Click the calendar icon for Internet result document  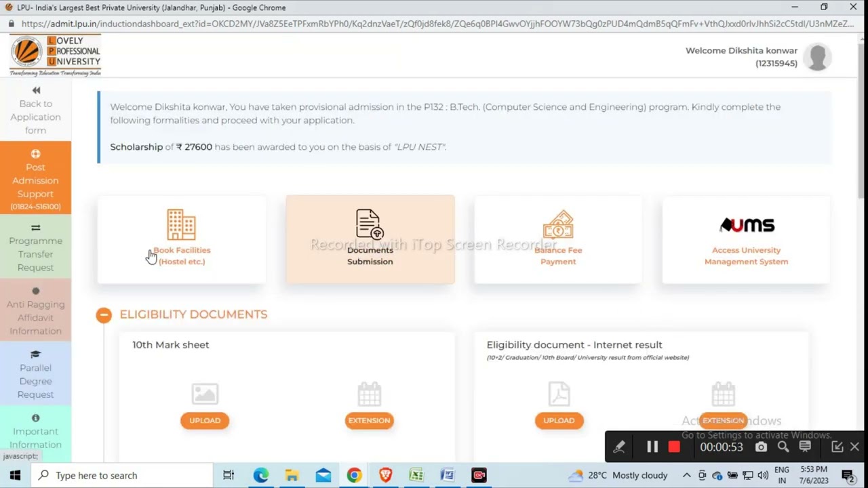point(724,394)
